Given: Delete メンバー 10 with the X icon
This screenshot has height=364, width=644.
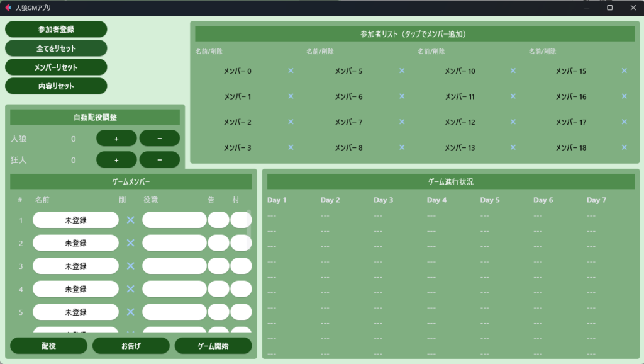Looking at the screenshot, I should pyautogui.click(x=513, y=71).
